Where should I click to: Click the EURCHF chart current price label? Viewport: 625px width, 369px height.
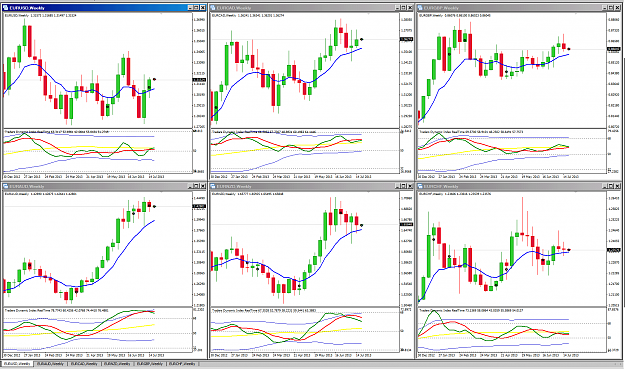(x=613, y=250)
